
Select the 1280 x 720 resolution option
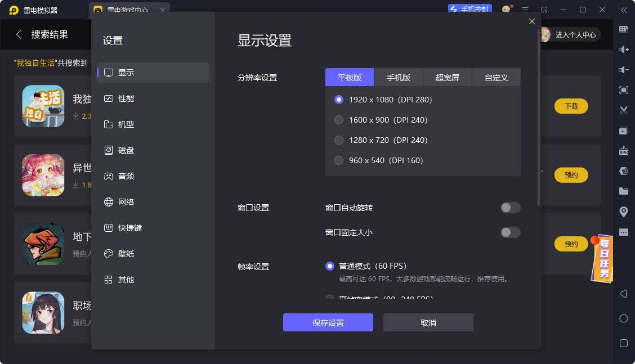[339, 140]
